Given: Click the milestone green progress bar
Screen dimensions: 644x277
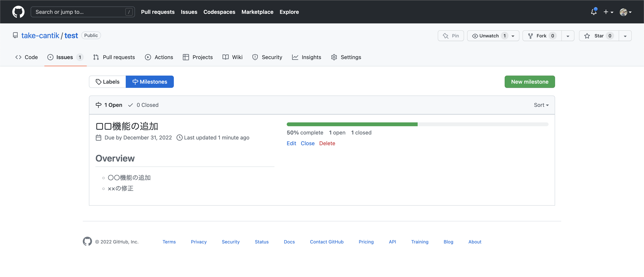Looking at the screenshot, I should [352, 124].
